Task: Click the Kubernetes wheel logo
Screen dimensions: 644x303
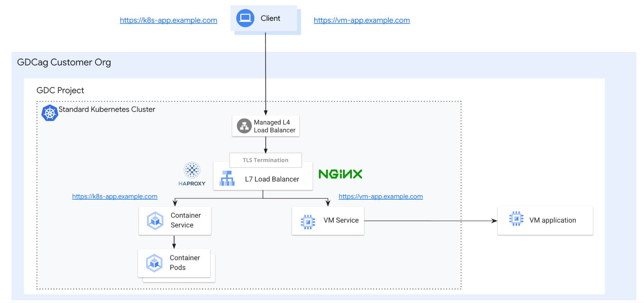Action: (x=50, y=113)
